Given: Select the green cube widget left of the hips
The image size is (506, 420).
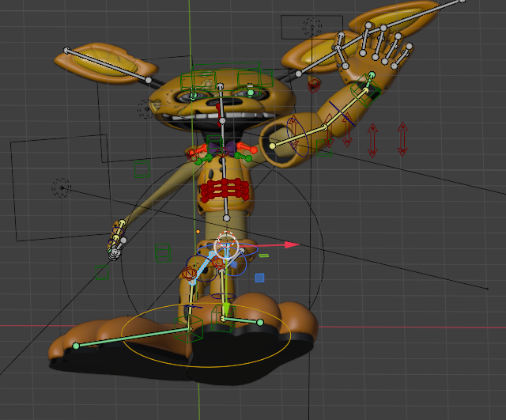Looking at the screenshot, I should click(163, 253).
